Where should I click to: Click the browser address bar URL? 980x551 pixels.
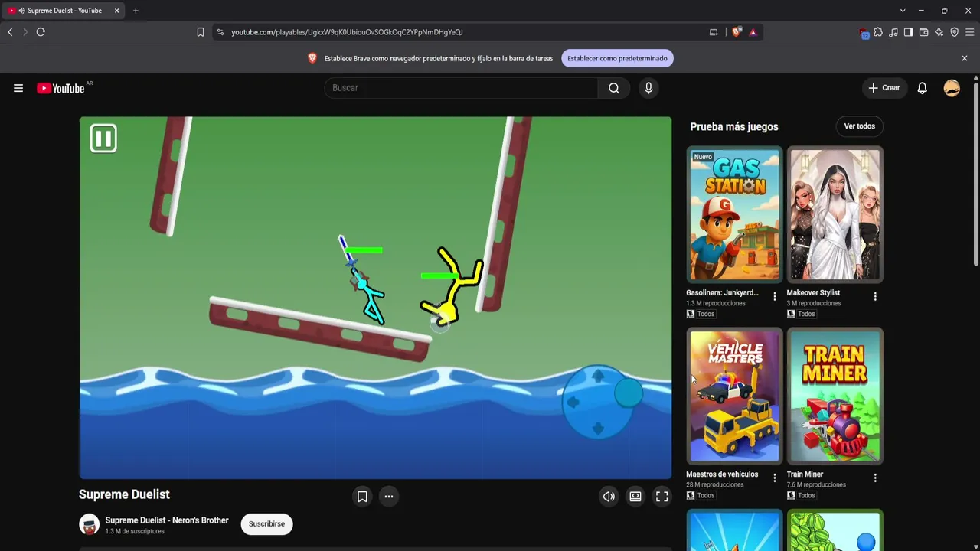coord(347,32)
